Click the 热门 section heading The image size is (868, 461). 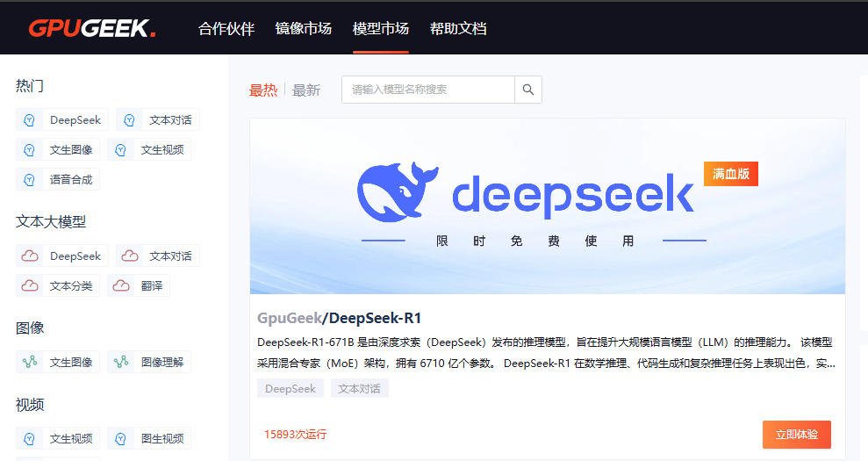tap(30, 86)
